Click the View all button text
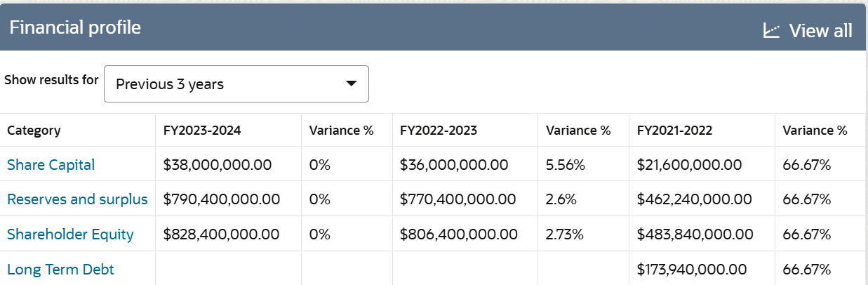This screenshot has height=285, width=868. click(820, 31)
